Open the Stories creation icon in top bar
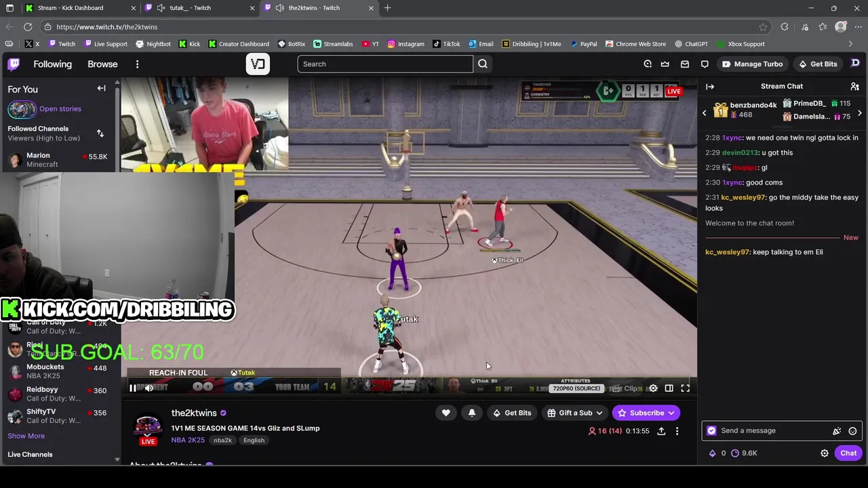The image size is (868, 488). [648, 64]
